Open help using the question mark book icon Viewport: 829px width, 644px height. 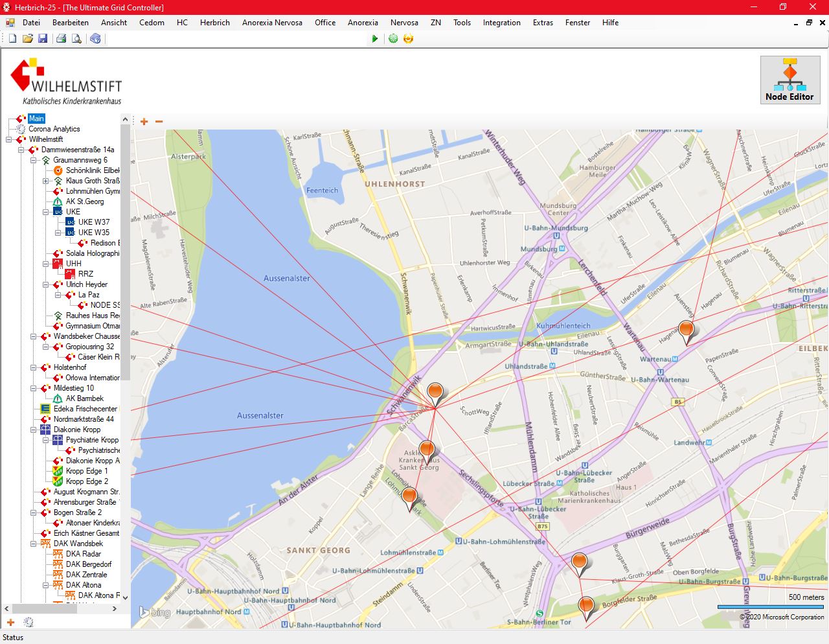95,39
